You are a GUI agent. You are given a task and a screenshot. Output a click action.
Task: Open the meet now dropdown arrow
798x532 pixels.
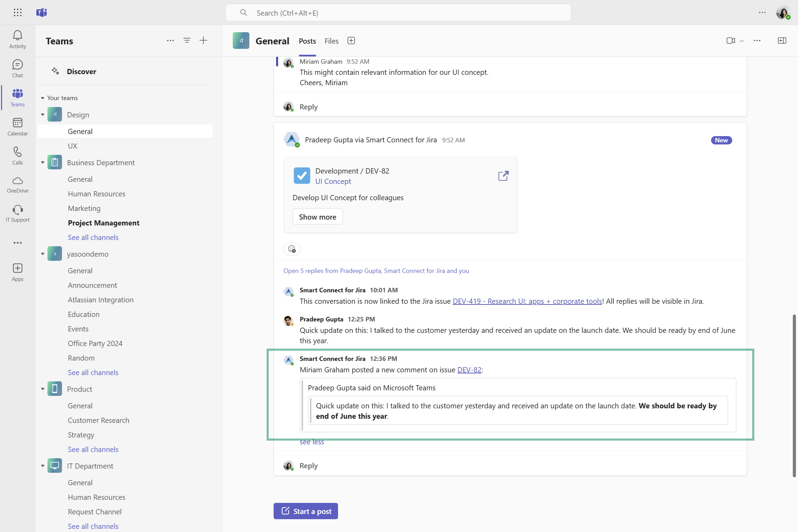pyautogui.click(x=742, y=41)
